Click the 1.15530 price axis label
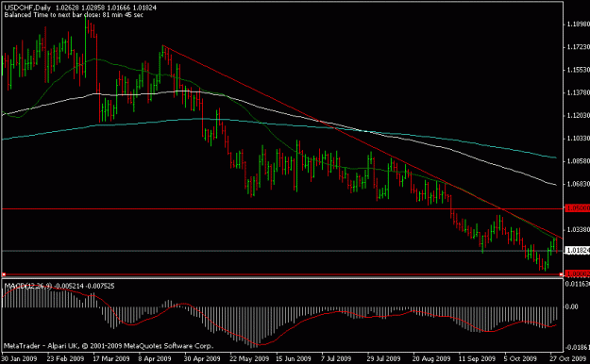Image resolution: width=590 pixels, height=364 pixels. [578, 70]
